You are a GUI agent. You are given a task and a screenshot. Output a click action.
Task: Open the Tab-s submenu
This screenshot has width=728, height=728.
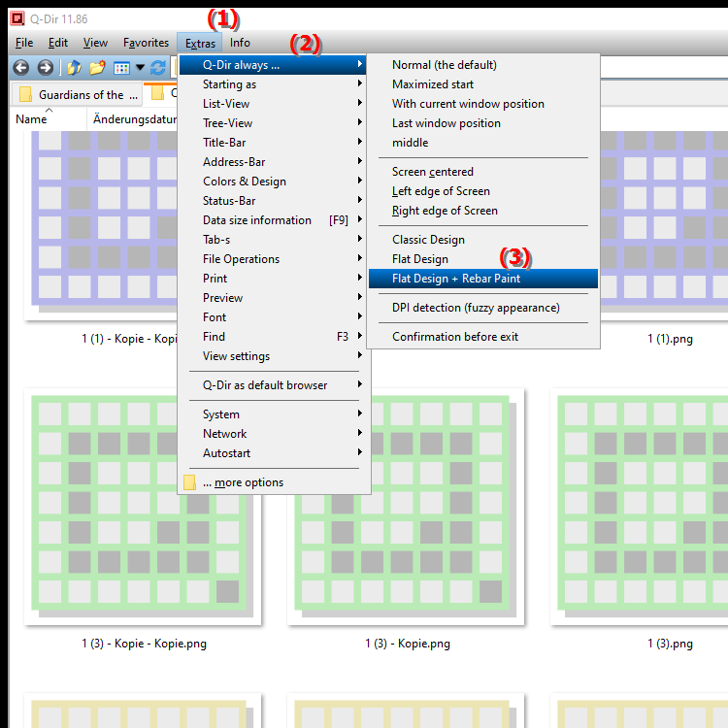click(273, 240)
